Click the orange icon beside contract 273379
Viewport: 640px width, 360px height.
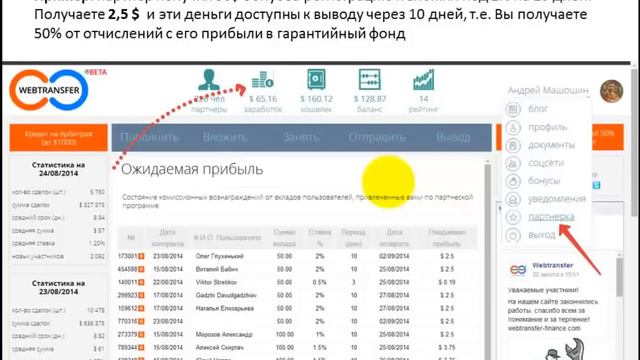click(x=141, y=335)
